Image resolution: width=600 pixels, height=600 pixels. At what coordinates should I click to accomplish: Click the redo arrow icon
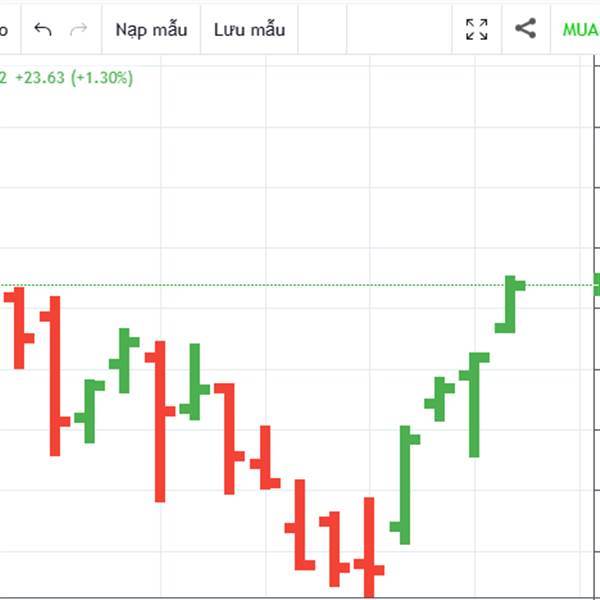78,29
